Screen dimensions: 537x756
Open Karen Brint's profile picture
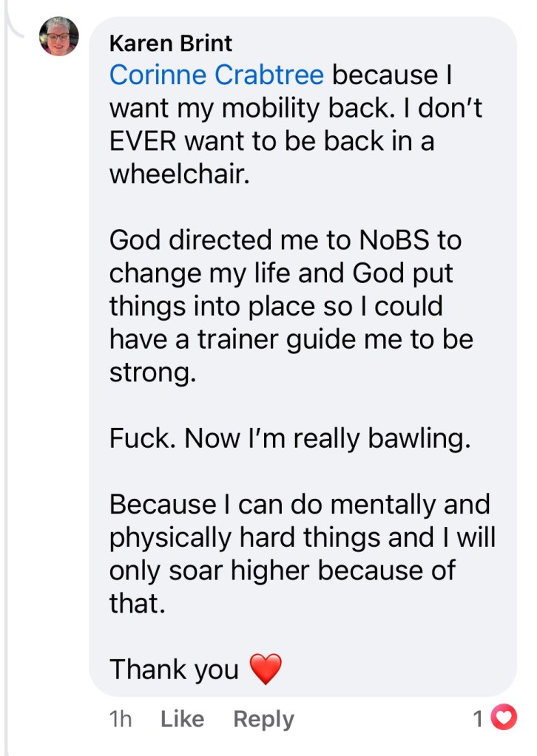point(59,36)
